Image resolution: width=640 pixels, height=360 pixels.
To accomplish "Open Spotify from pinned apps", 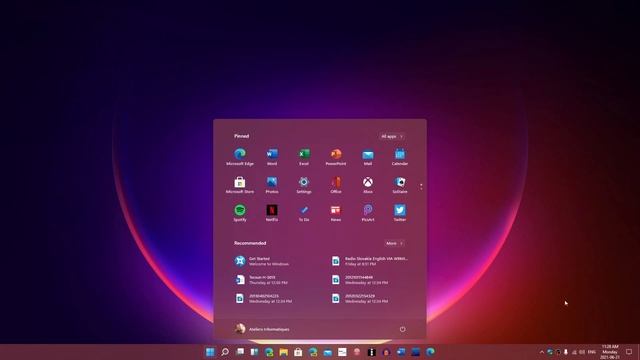I will pyautogui.click(x=240, y=213).
